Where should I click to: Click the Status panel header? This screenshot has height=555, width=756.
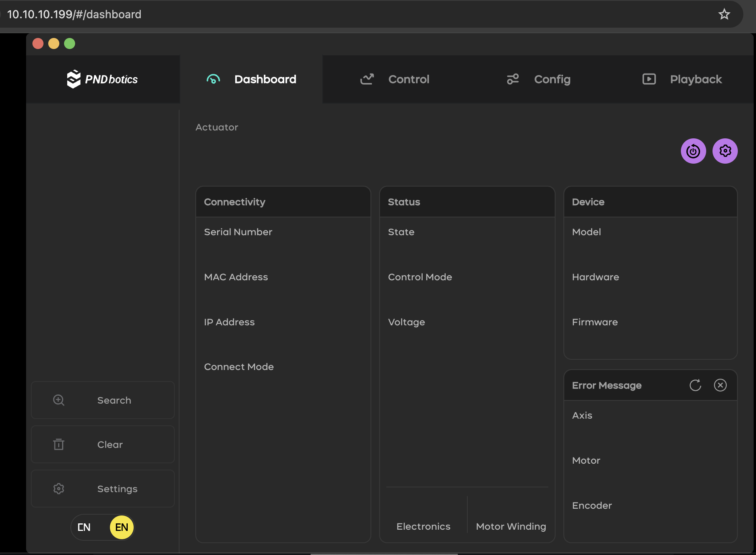[467, 202]
